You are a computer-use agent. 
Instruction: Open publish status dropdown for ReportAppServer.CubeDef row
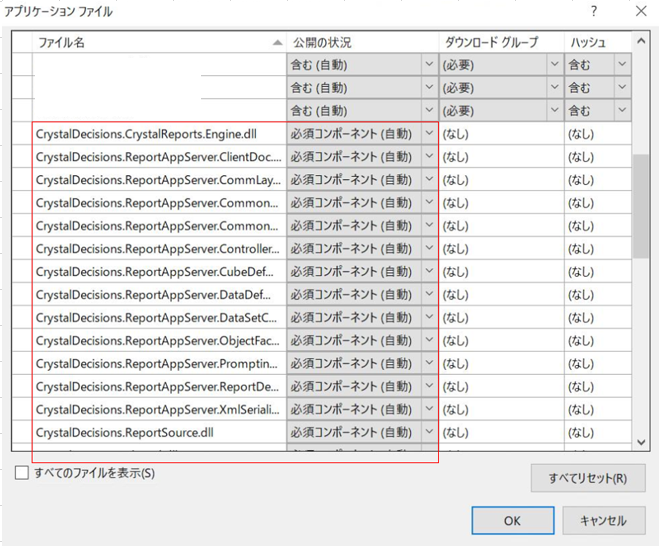[429, 272]
